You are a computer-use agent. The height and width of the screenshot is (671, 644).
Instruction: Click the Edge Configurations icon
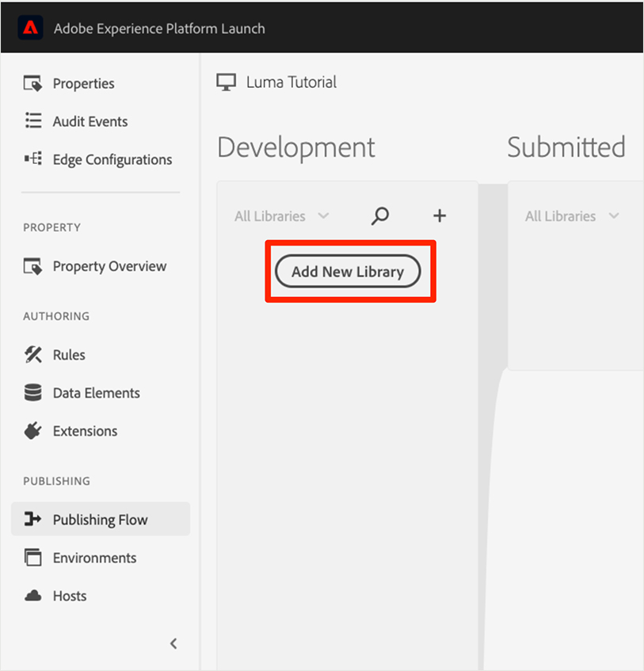point(33,158)
